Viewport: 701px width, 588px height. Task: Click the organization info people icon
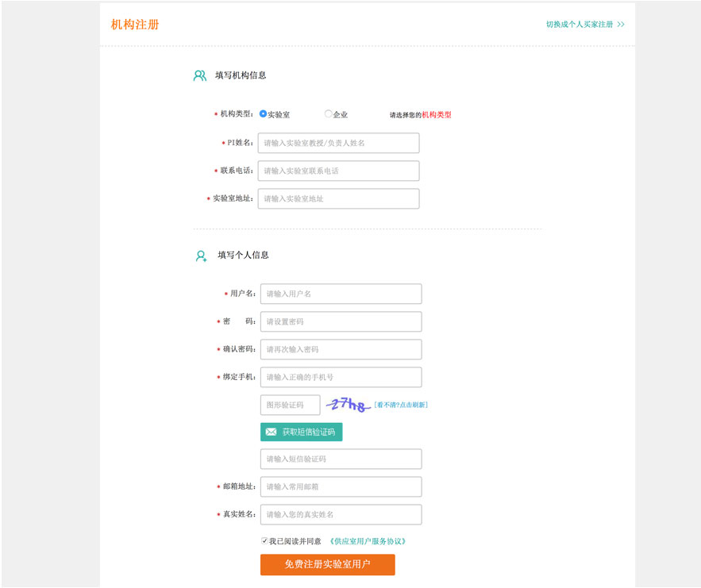click(x=200, y=75)
